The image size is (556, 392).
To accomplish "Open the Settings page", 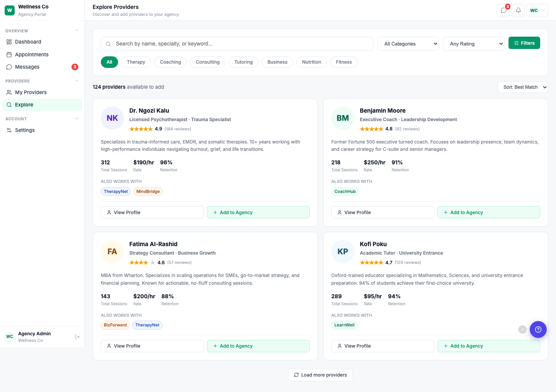I will point(24,130).
